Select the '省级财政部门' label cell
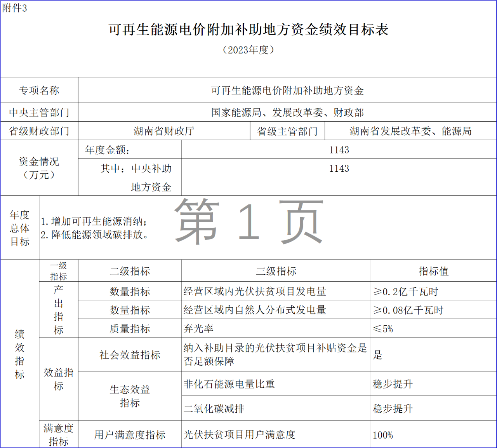 pos(39,131)
